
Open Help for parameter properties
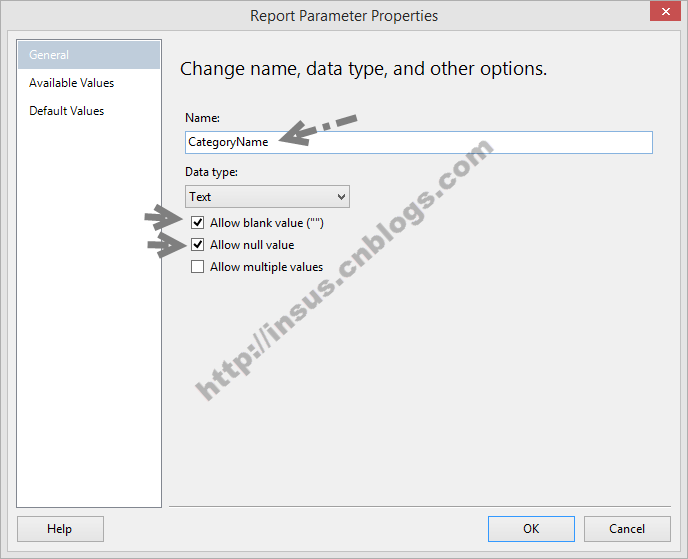(x=60, y=529)
